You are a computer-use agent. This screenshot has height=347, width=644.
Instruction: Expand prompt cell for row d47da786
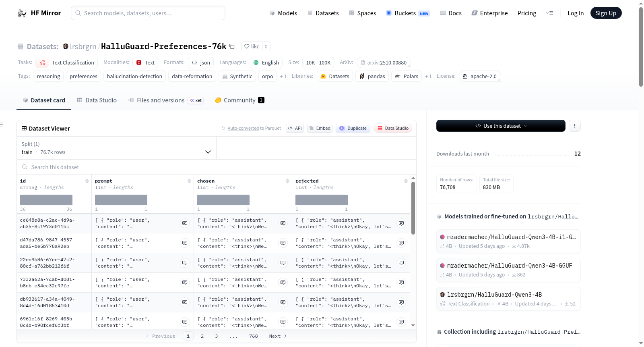pyautogui.click(x=185, y=243)
